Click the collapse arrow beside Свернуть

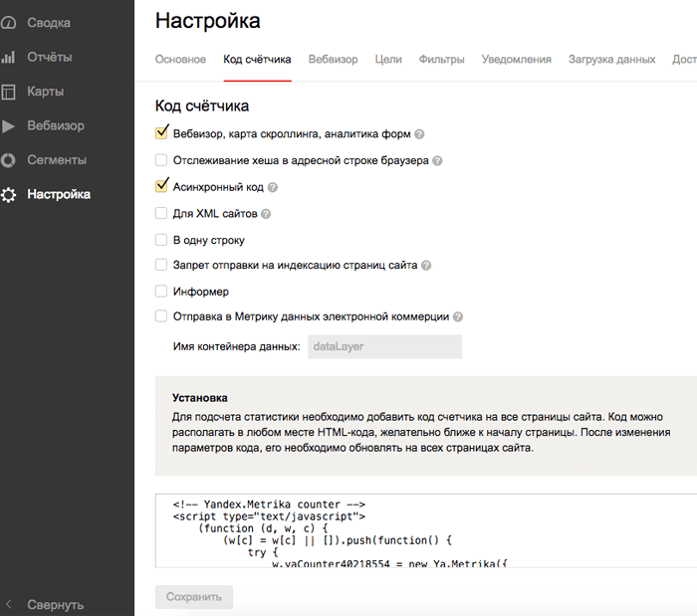pos(8,604)
